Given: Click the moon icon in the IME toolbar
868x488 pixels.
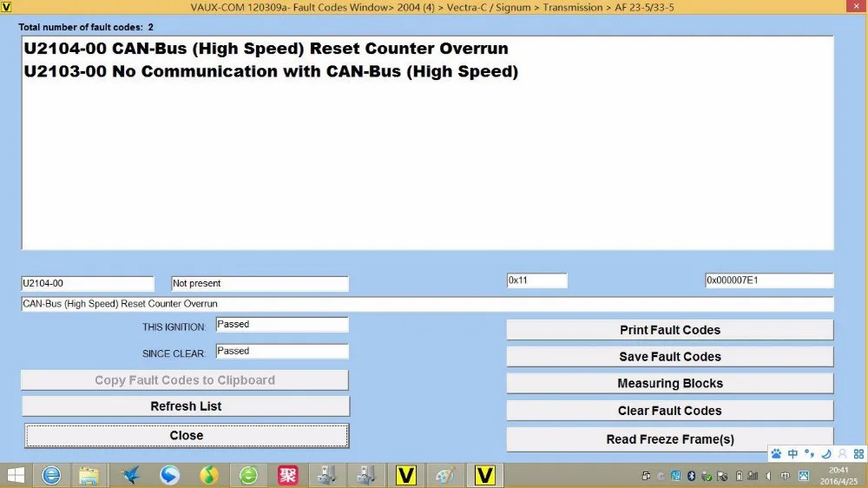Looking at the screenshot, I should point(826,453).
